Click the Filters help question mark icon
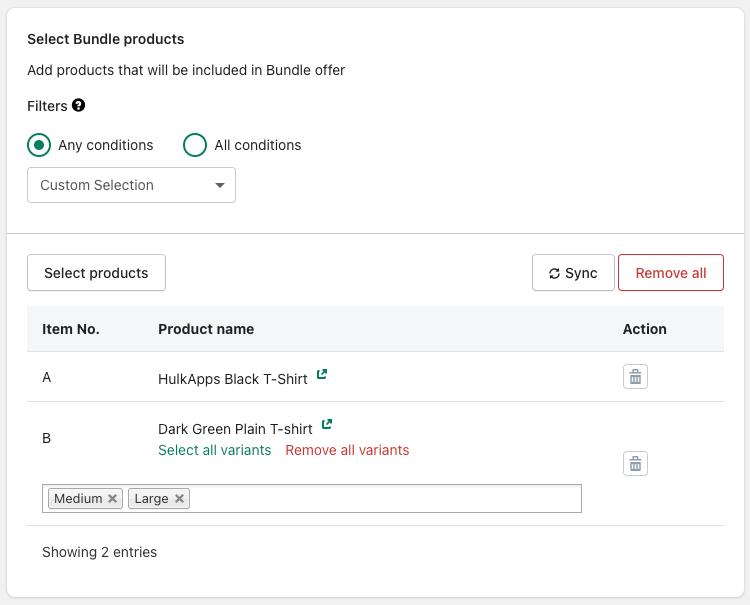This screenshot has width=750, height=605. [x=79, y=105]
